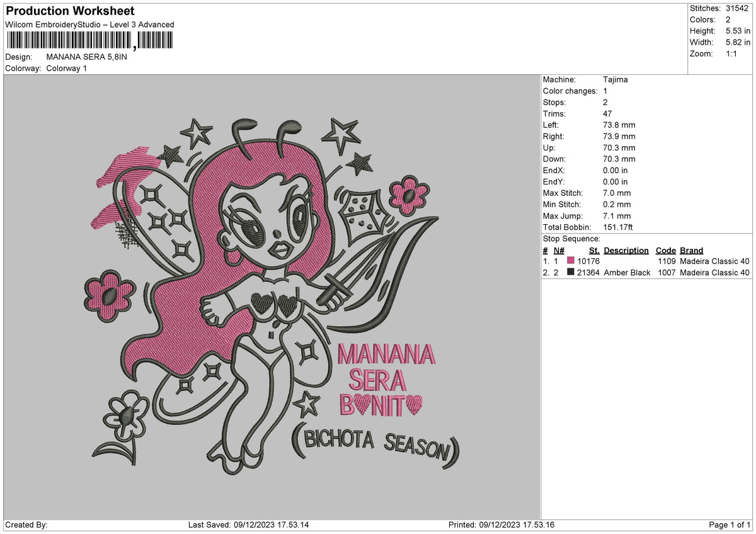The width and height of the screenshot is (756, 534).
Task: Click the "Max Stitch:" label
Action: [x=563, y=193]
